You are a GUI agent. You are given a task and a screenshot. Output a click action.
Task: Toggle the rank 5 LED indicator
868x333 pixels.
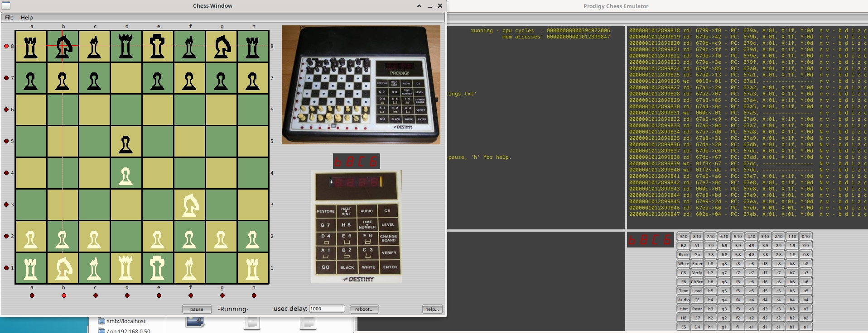coord(6,141)
